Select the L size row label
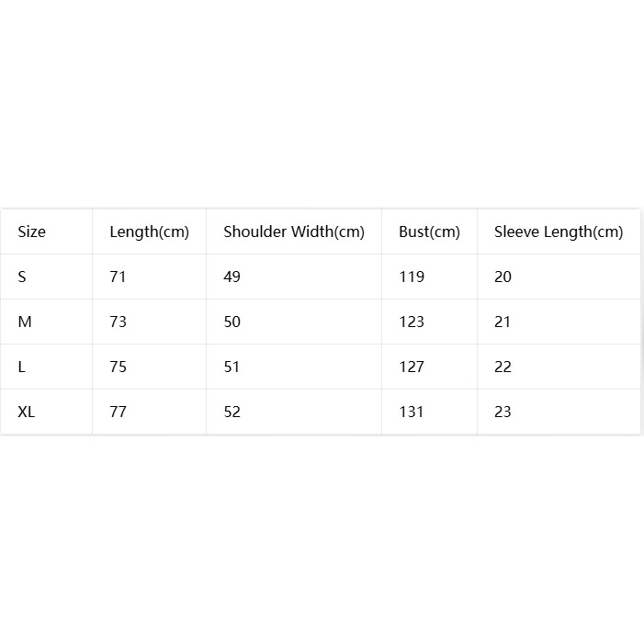The image size is (644, 644). (x=21, y=367)
